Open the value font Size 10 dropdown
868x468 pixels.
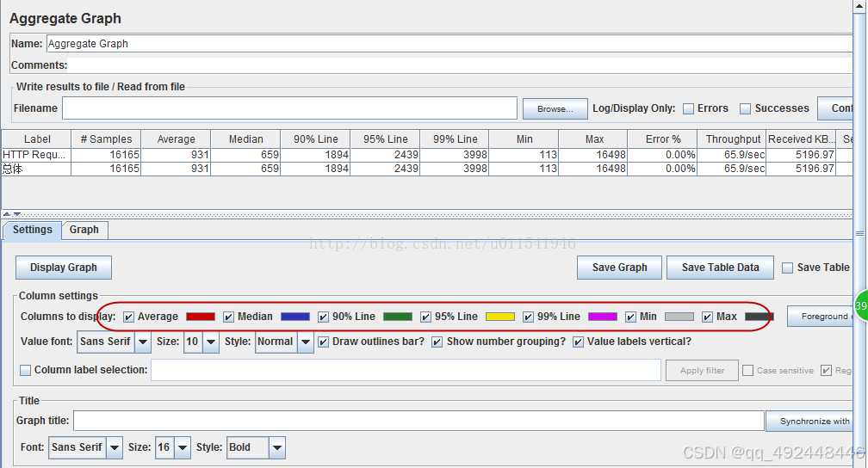[210, 342]
